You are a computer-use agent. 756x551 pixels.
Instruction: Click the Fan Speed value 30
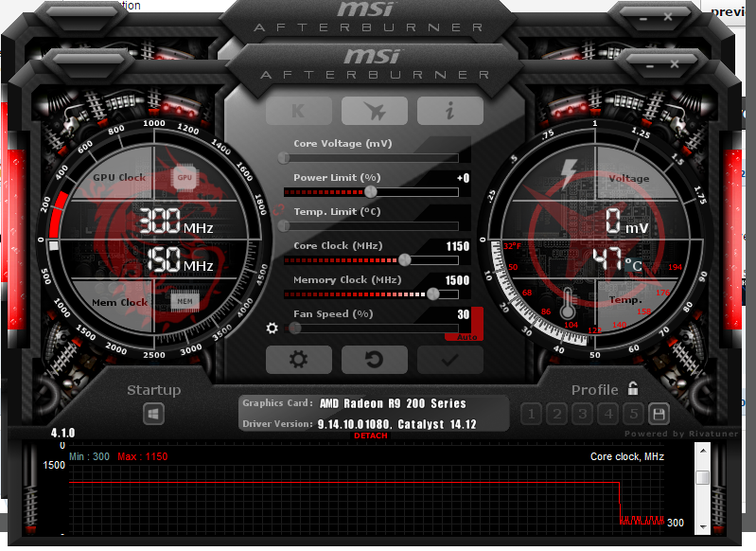click(x=464, y=314)
